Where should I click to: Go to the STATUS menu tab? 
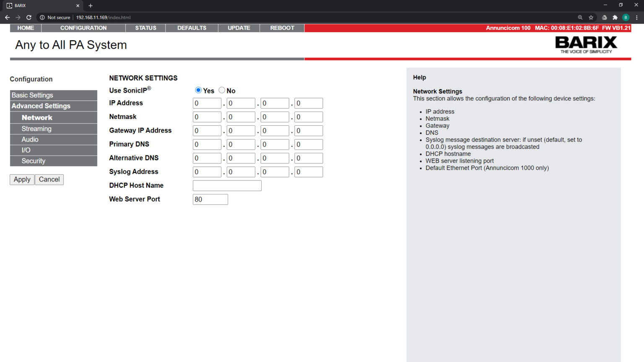145,28
